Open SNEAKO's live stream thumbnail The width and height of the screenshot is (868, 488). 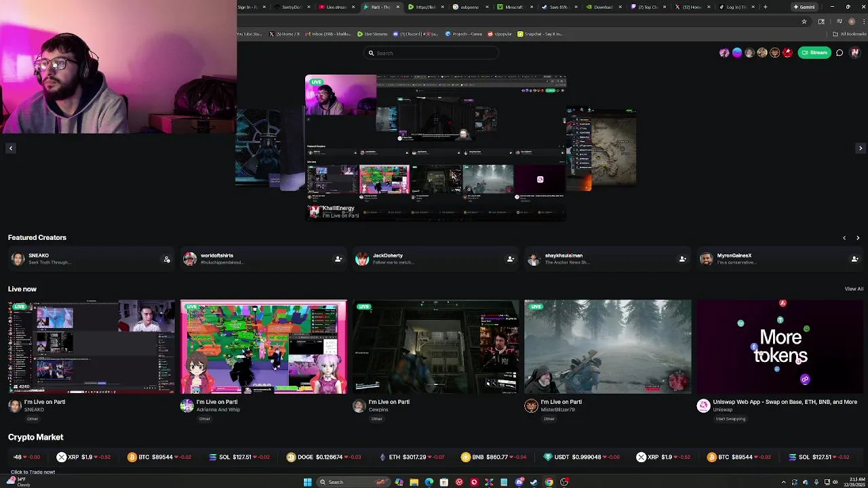coord(92,346)
